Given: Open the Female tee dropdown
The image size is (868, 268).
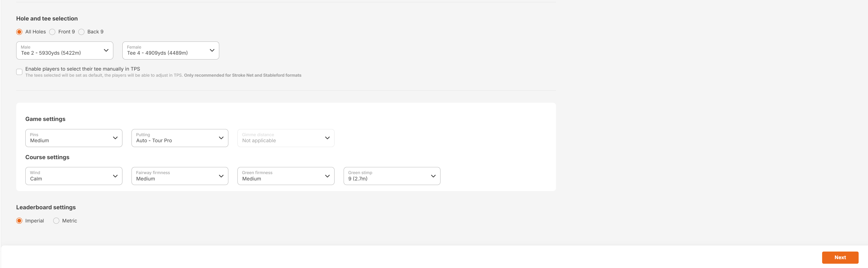Looking at the screenshot, I should (x=171, y=51).
